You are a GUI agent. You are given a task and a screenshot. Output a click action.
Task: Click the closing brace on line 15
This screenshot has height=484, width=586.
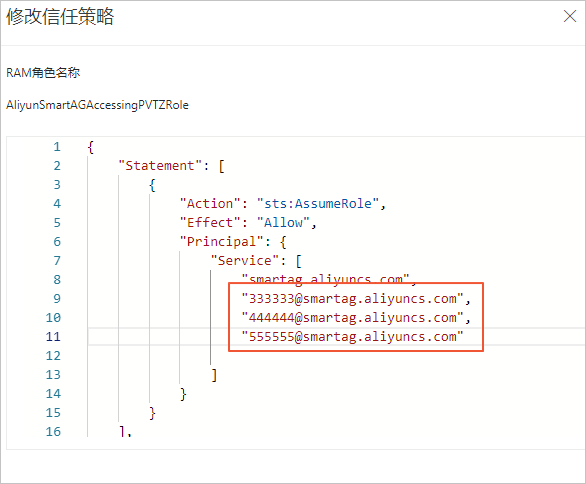click(x=152, y=413)
